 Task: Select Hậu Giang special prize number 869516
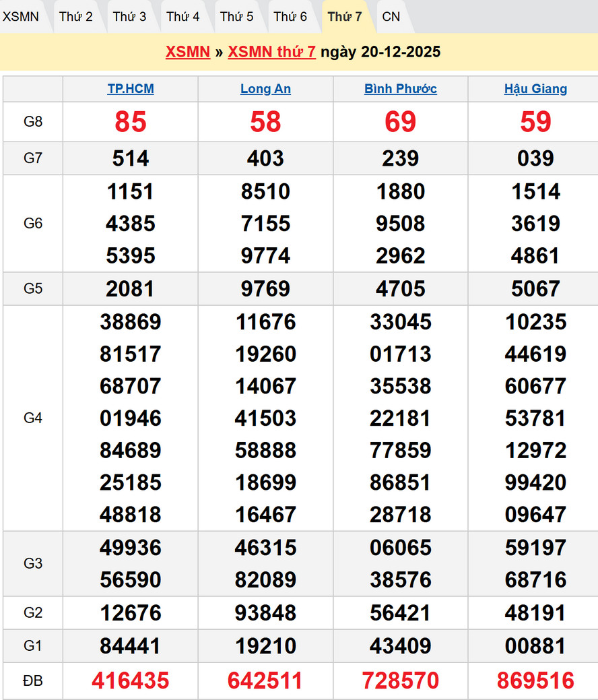[535, 680]
